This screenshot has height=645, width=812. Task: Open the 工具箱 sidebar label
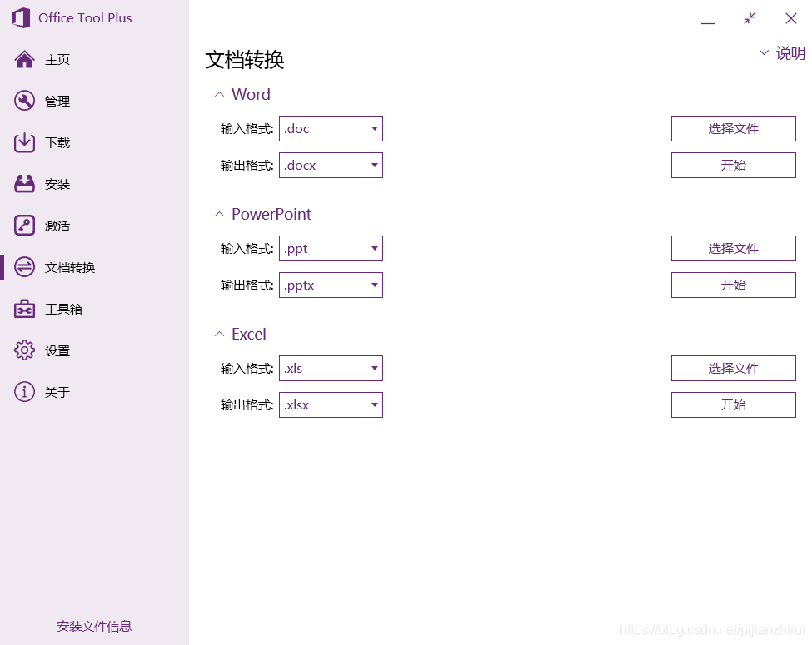tap(63, 309)
